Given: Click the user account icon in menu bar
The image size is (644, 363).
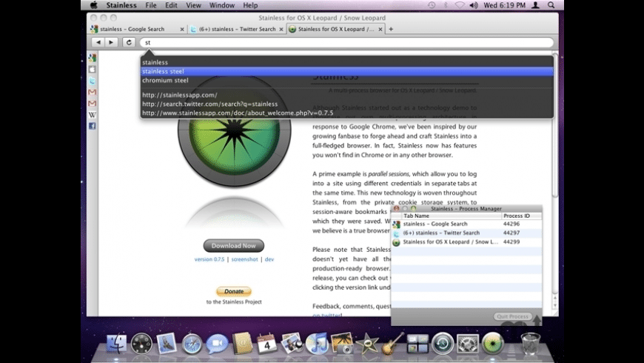Looking at the screenshot, I should (x=536, y=5).
